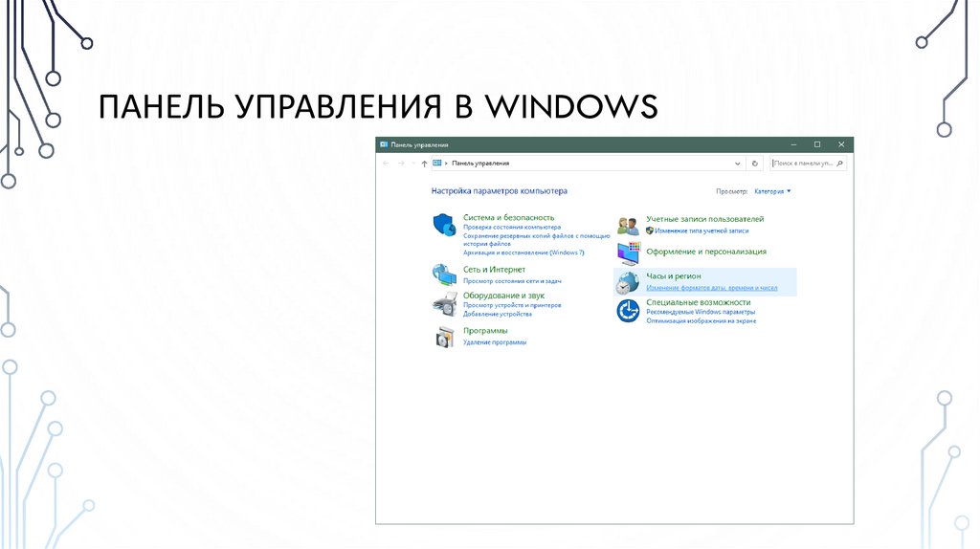Image resolution: width=980 pixels, height=549 pixels.
Task: Open Просмотр состояния сети и задач
Action: 513,281
